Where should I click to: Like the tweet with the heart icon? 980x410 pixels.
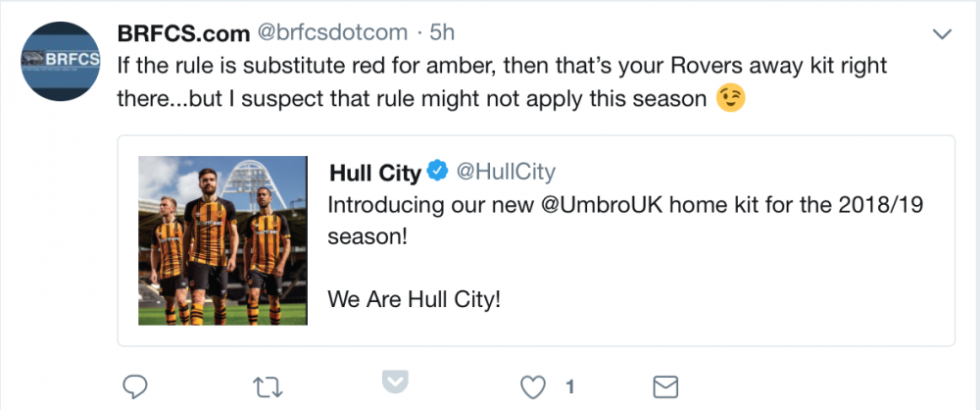click(x=532, y=387)
